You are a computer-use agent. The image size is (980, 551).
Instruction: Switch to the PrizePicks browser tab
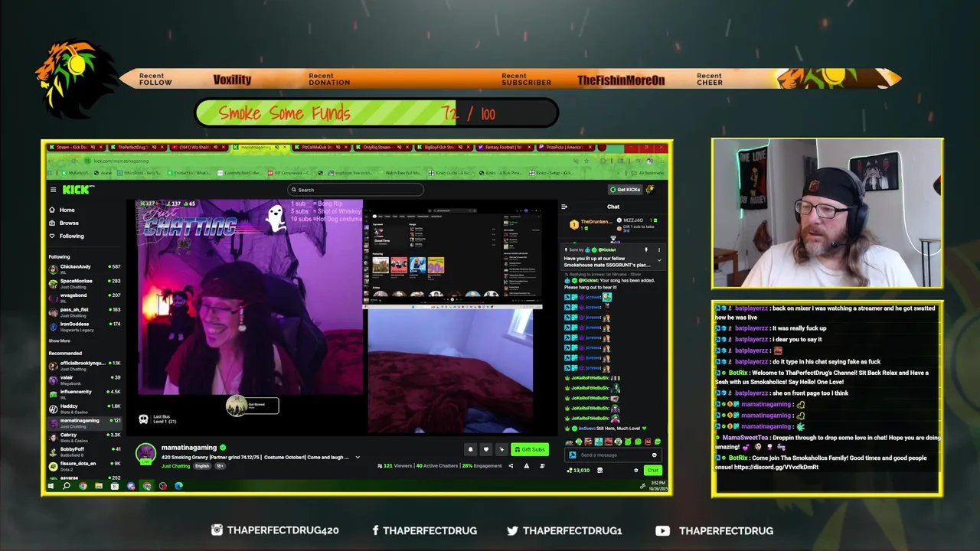coord(565,147)
